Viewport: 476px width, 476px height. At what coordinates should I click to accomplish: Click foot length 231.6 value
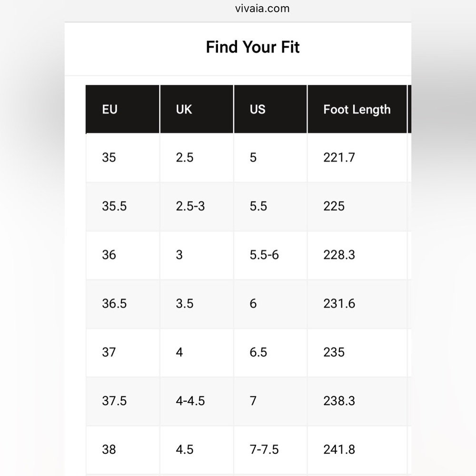339,304
